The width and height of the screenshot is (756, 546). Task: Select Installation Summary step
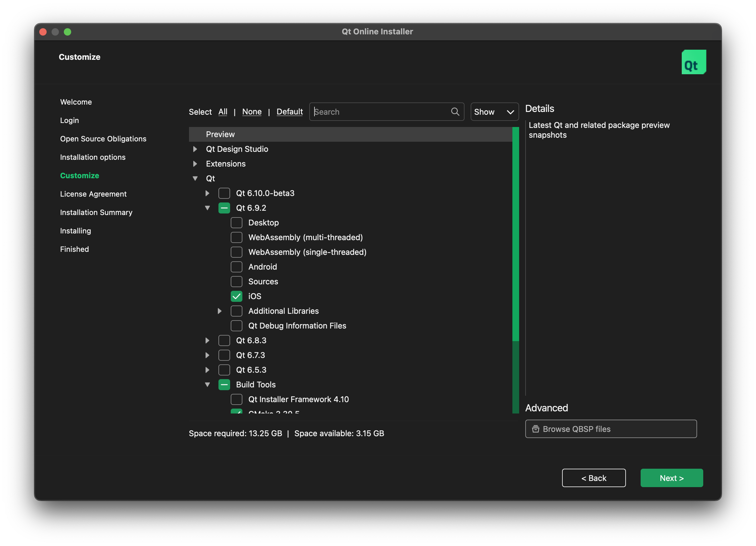pos(96,212)
